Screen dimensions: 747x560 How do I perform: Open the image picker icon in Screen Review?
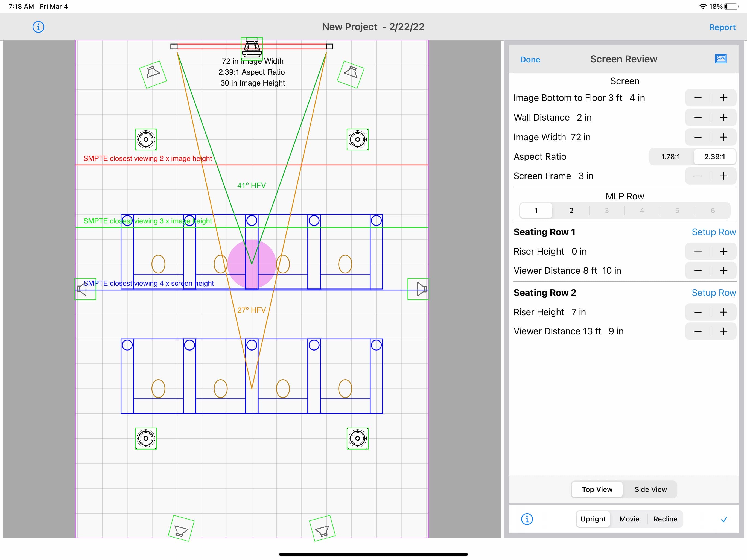(x=720, y=59)
